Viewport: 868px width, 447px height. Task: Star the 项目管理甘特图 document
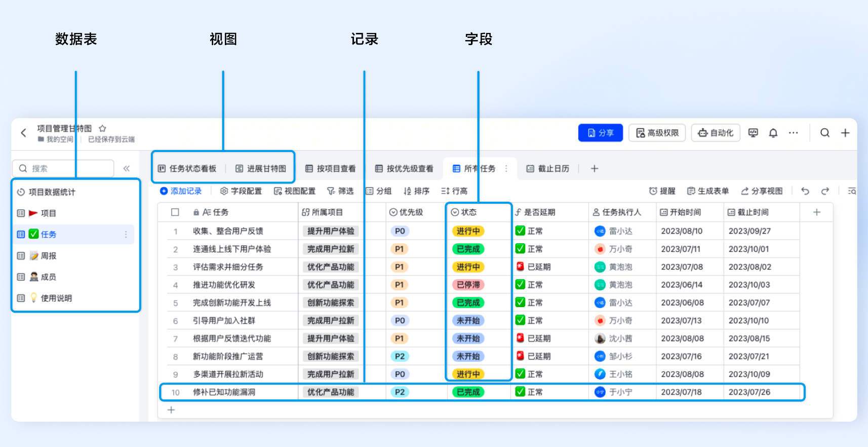102,128
